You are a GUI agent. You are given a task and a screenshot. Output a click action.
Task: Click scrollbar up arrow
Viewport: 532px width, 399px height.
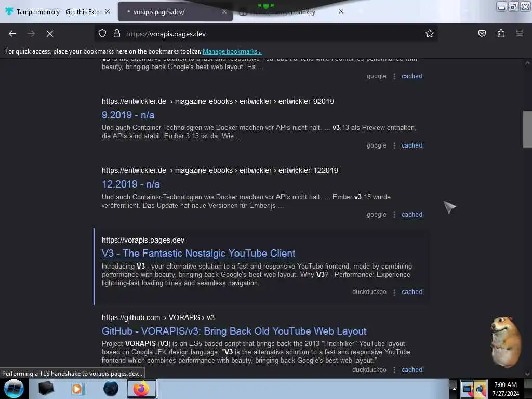(527, 63)
